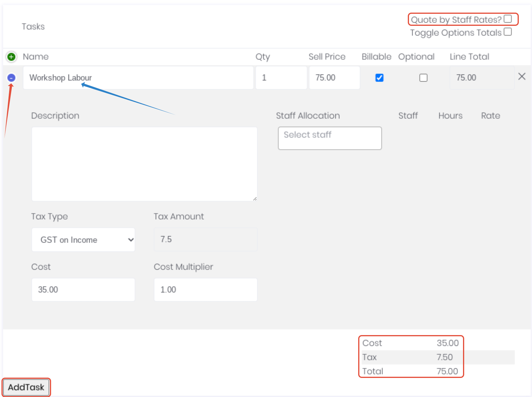Mark the Workshop Labour task as Optional
The height and width of the screenshot is (397, 532).
pyautogui.click(x=423, y=78)
